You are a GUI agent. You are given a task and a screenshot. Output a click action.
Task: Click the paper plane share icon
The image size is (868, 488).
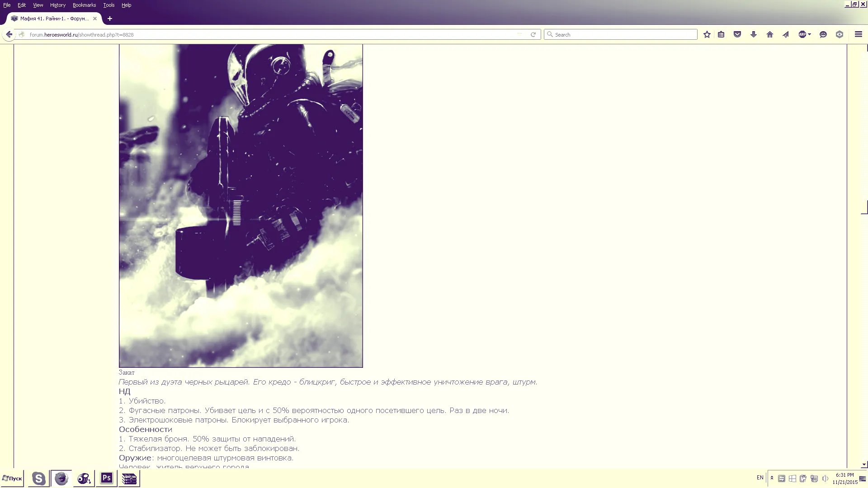pyautogui.click(x=786, y=34)
